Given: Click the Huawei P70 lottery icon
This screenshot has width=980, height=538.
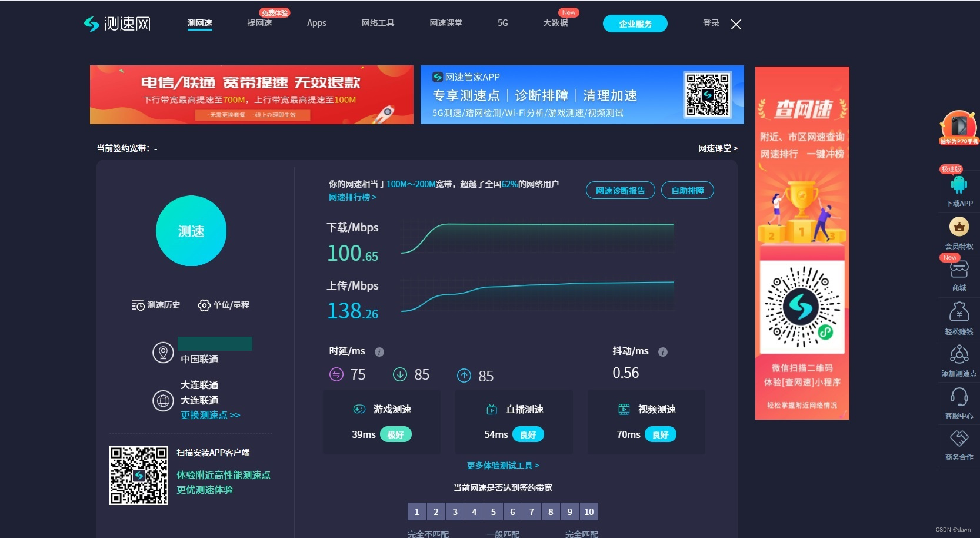Looking at the screenshot, I should 959,128.
